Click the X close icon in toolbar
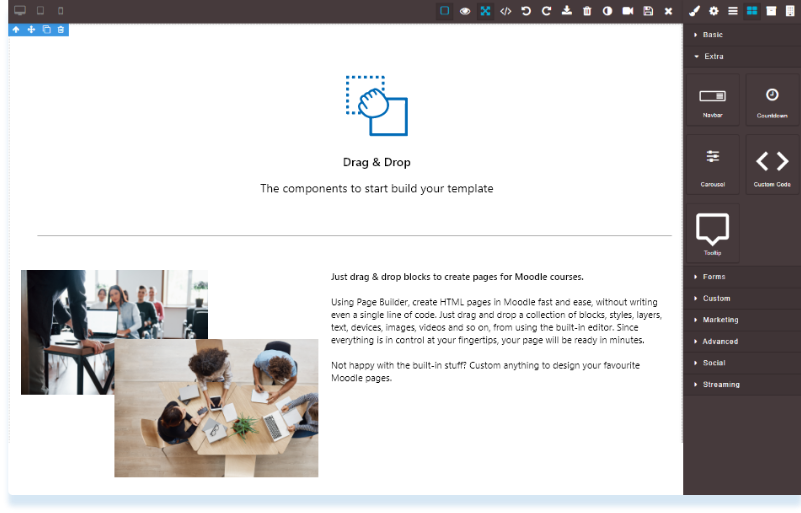801x513 pixels. tap(668, 11)
